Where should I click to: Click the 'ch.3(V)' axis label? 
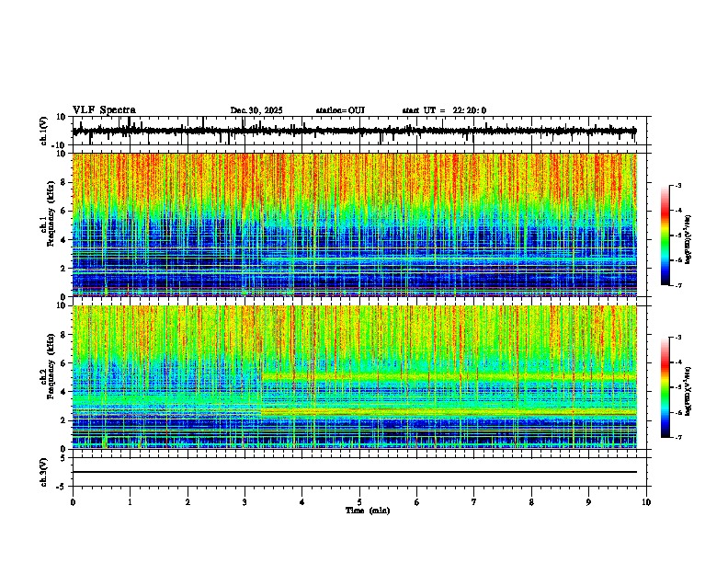click(44, 472)
